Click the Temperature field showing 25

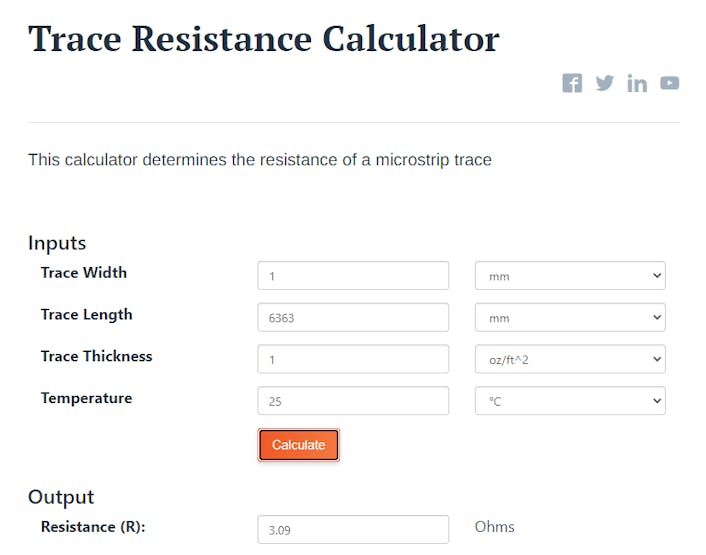click(353, 401)
